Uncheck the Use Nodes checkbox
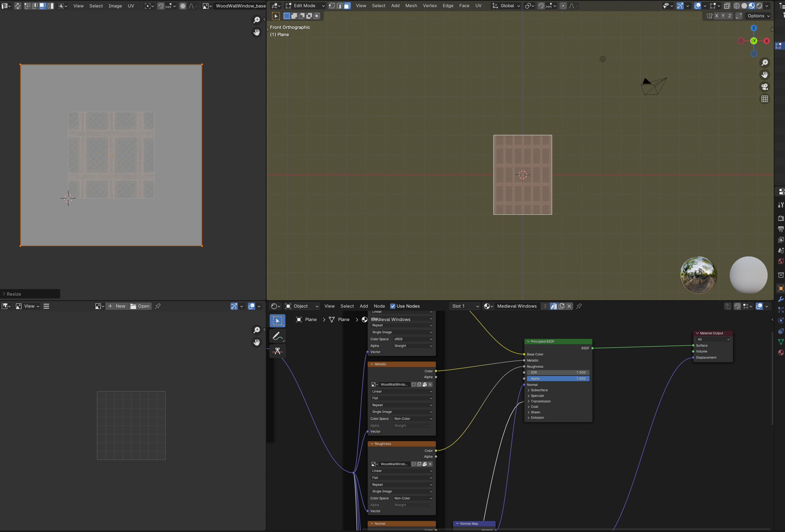The image size is (785, 532). click(x=393, y=306)
